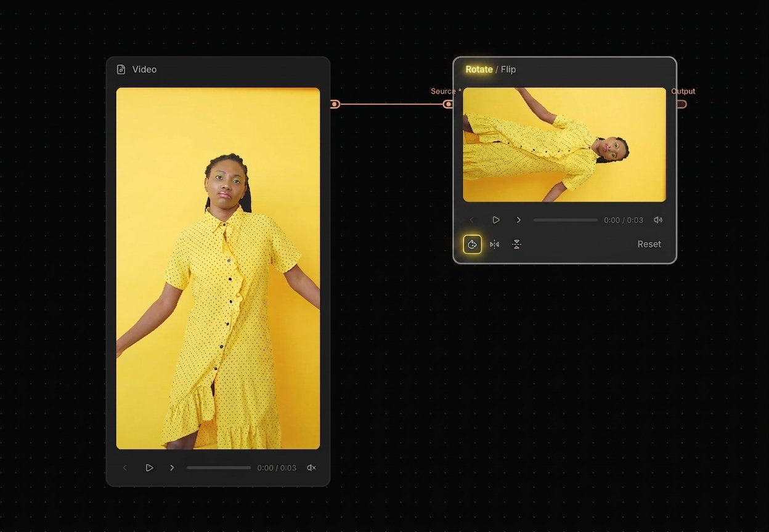Click the Rotate/Flip node progress bar
769x532 pixels.
tap(566, 220)
